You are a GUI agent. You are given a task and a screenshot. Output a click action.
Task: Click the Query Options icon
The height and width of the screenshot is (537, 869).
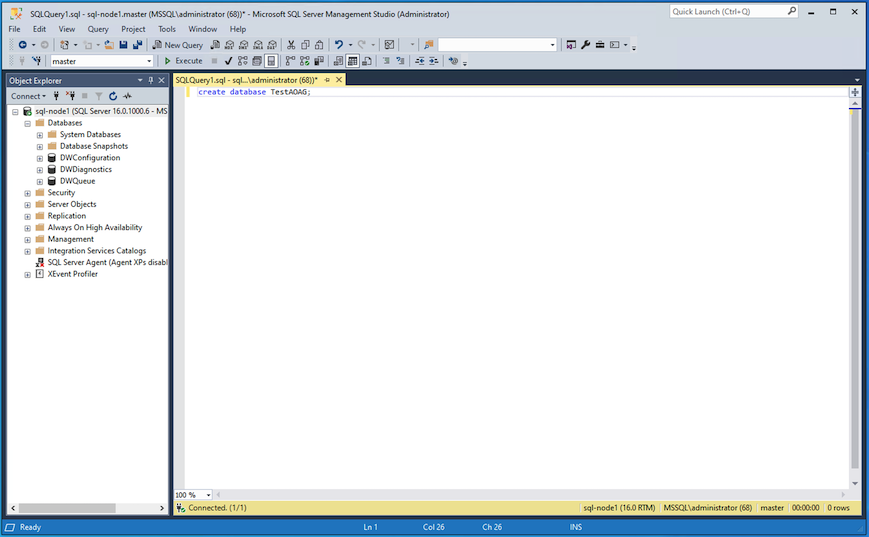pos(257,61)
